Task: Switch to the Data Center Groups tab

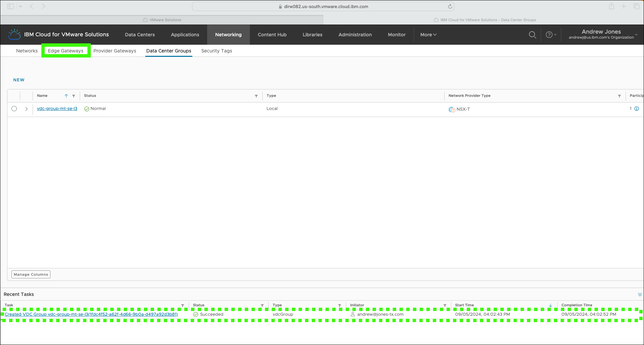Action: tap(169, 51)
